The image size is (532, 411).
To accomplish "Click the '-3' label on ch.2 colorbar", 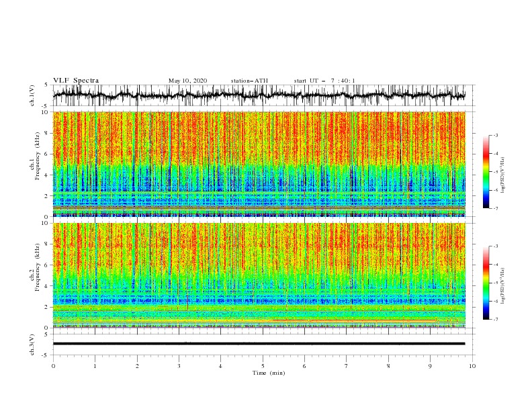I will click(494, 246).
